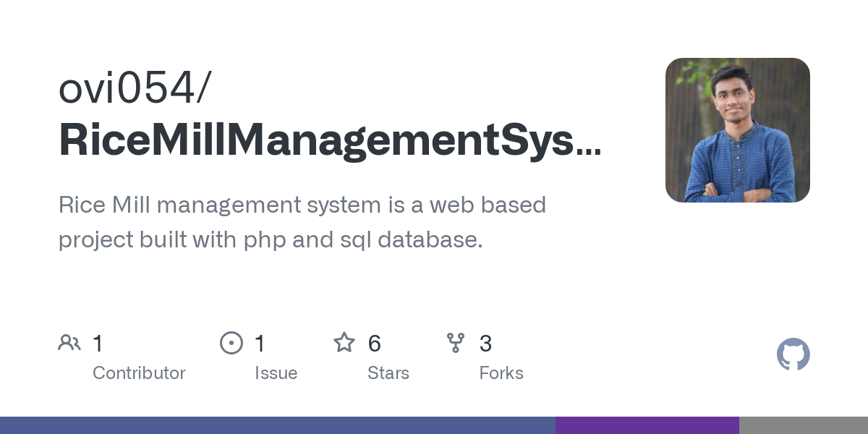Click the profile photo of ovi054

[737, 130]
